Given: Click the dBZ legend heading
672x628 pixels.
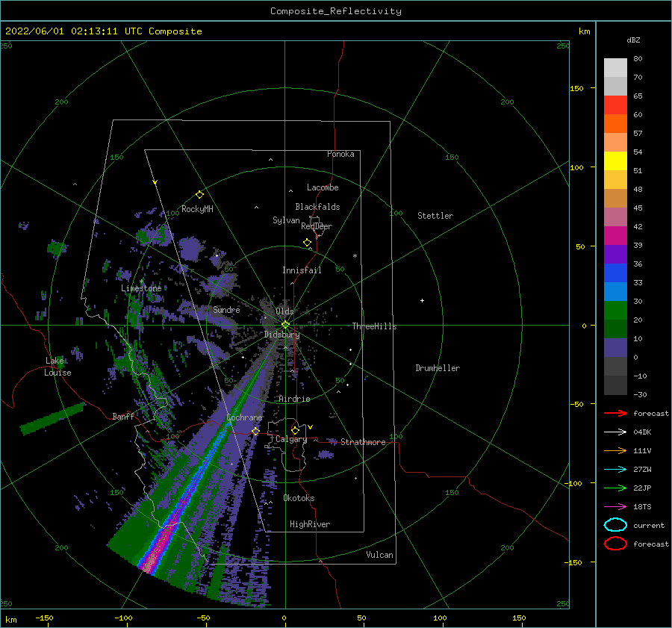Looking at the screenshot, I should 633,40.
